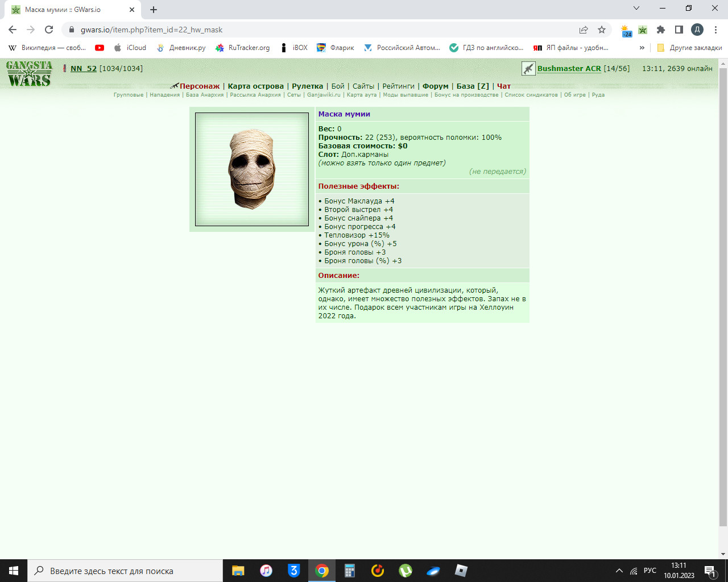Open the Chrome taskbar icon
This screenshot has width=728, height=582.
pos(322,571)
